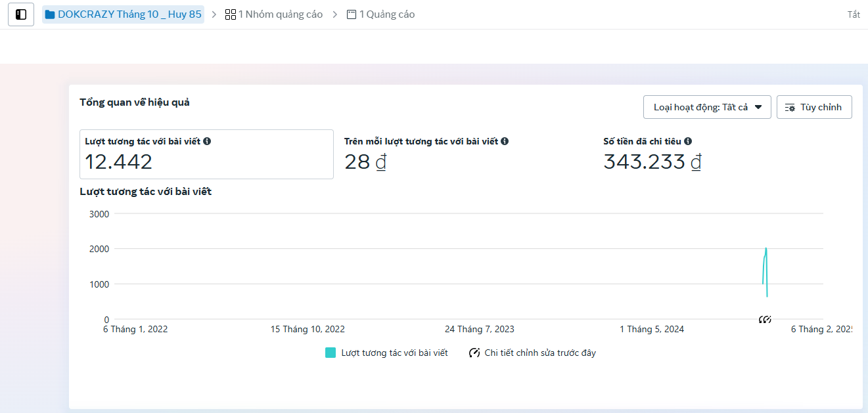
Task: Click info icon beside Trên mỗi lượt tương tác
Action: pos(505,141)
